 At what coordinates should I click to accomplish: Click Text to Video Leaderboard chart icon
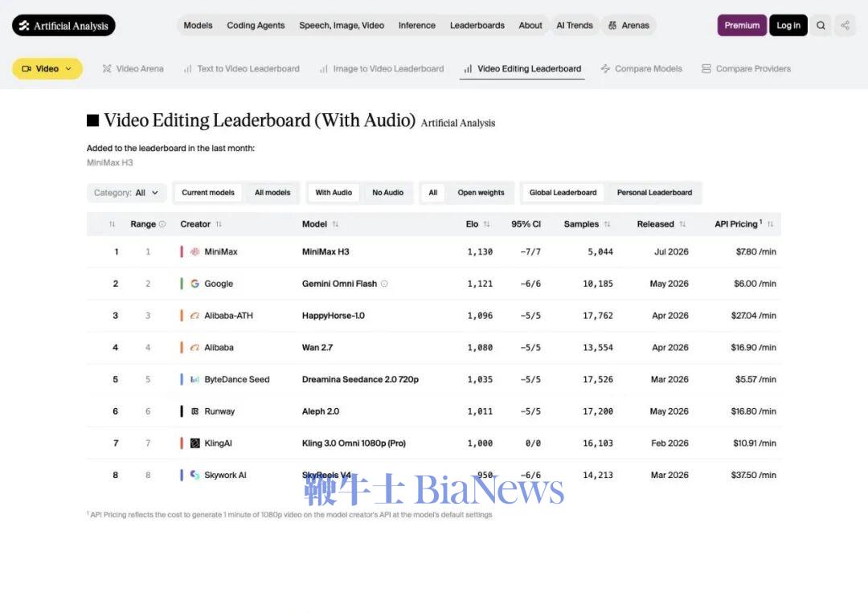pos(187,68)
